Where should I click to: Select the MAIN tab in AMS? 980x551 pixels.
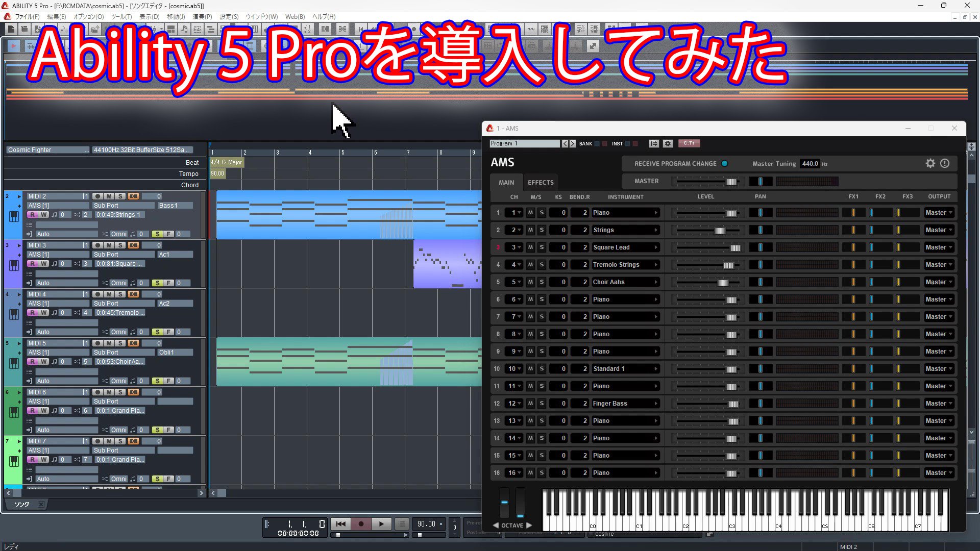pyautogui.click(x=506, y=182)
